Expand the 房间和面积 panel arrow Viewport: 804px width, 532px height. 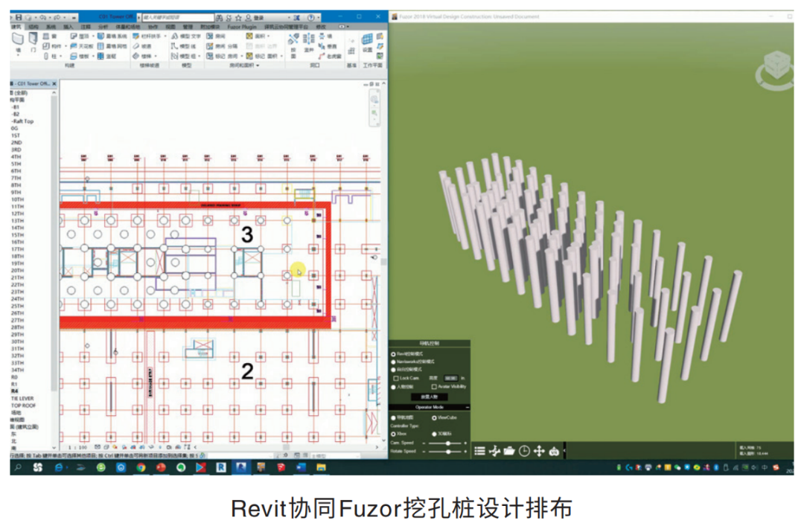(x=258, y=65)
